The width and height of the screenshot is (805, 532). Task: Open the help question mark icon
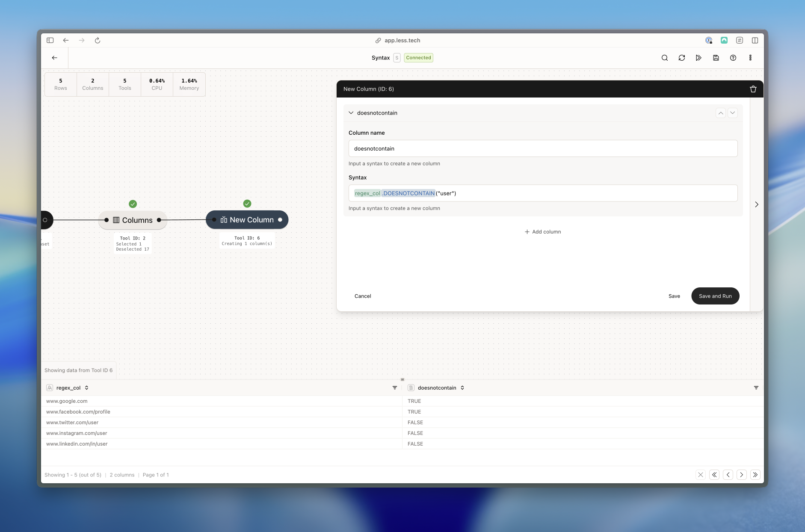[x=733, y=58]
